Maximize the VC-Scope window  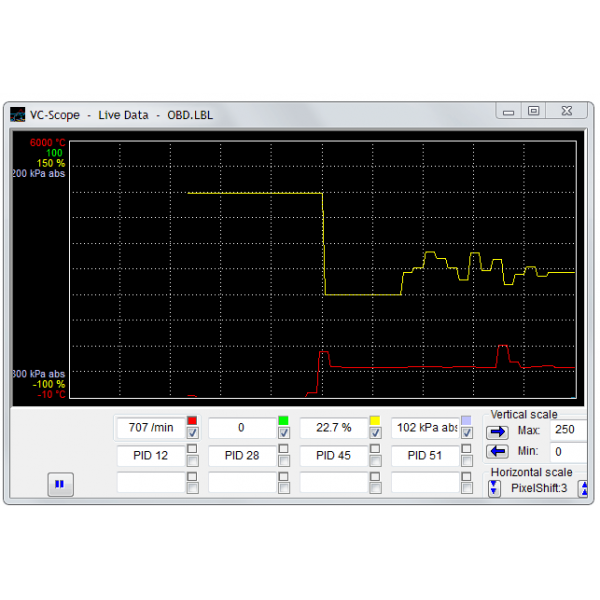pyautogui.click(x=533, y=111)
